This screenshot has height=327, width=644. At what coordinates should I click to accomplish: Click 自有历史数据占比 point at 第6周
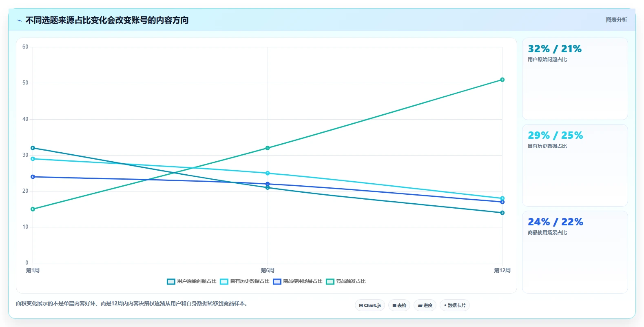click(x=268, y=173)
